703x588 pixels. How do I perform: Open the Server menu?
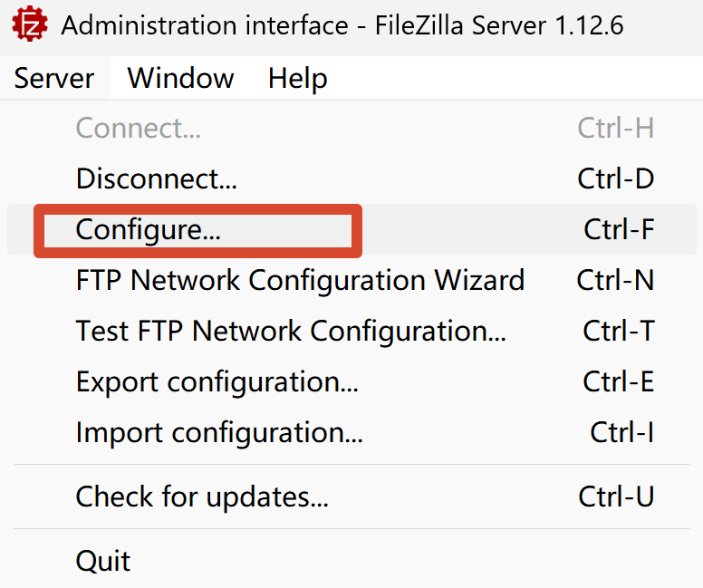point(54,78)
